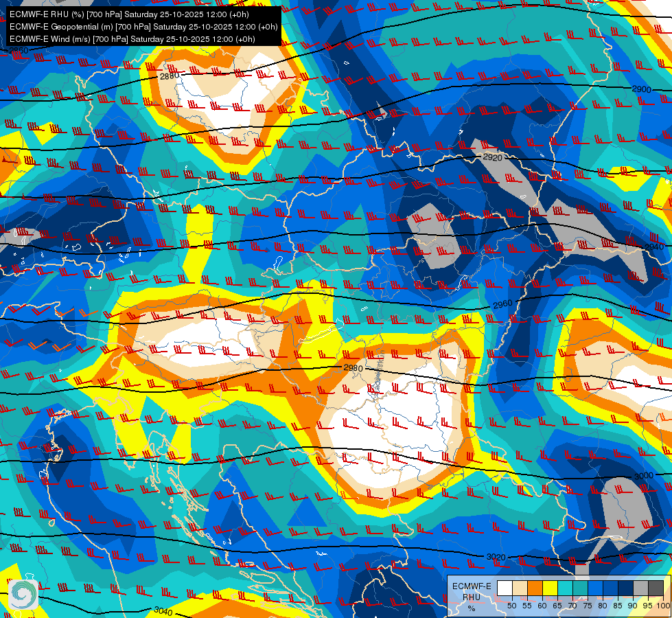Click the 'RHU' label in the legend
The height and width of the screenshot is (618, 672).
pyautogui.click(x=472, y=597)
